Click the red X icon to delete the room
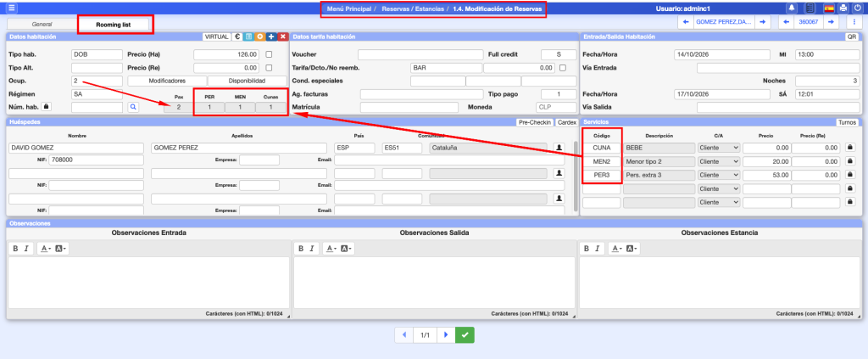This screenshot has height=359, width=868. coord(282,36)
